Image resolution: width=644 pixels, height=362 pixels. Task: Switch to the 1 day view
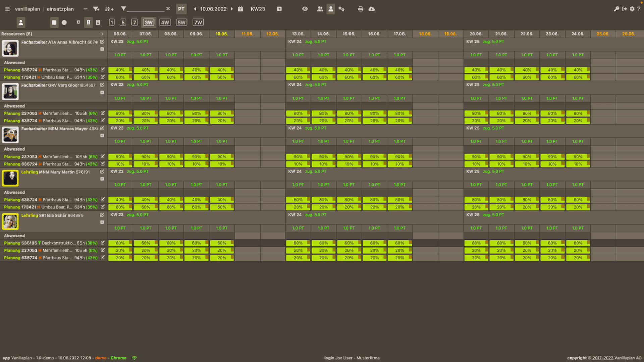click(x=112, y=22)
